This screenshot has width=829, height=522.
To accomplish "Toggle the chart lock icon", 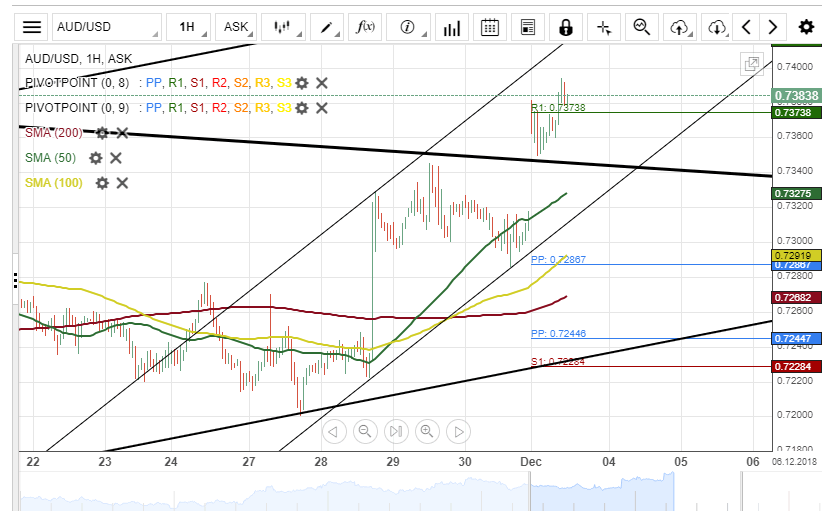I will (566, 27).
